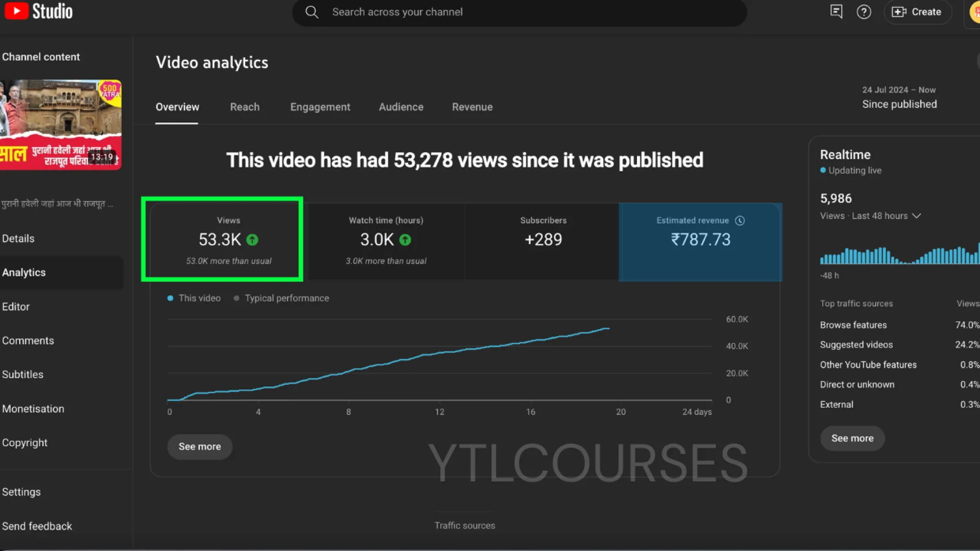This screenshot has height=551, width=980.
Task: Open the feedback notes icon in header
Action: (836, 12)
